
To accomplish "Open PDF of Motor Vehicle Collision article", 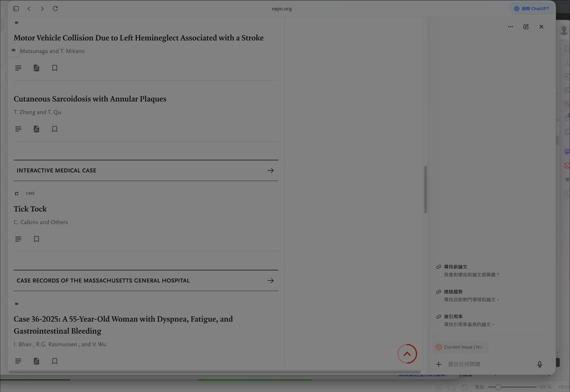I will 36,68.
